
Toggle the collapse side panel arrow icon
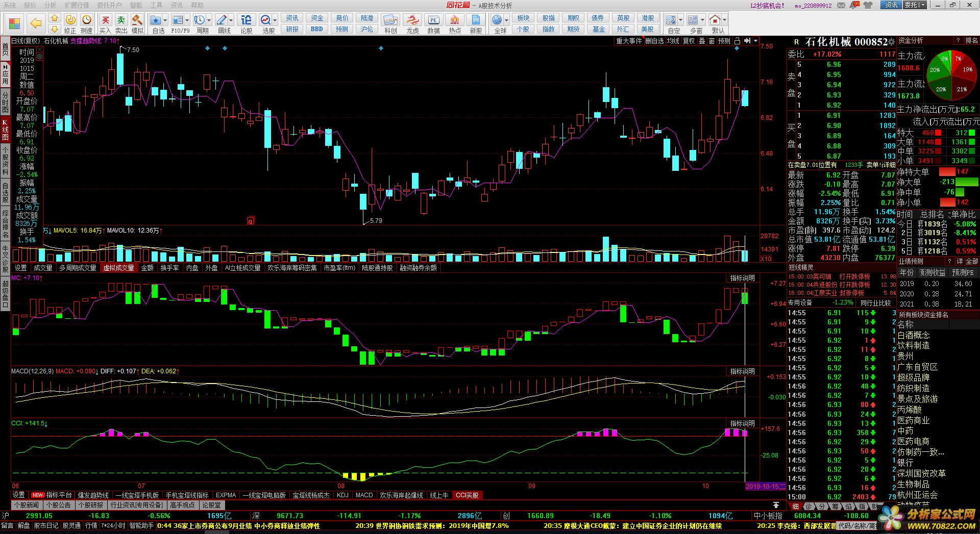pos(747,41)
